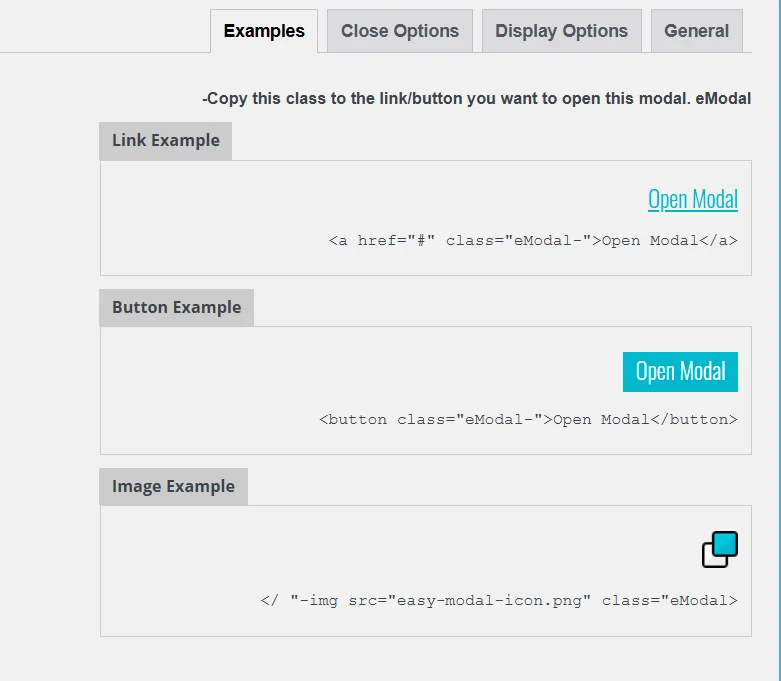
Task: Click the closing </a> tag in link code
Action: [x=718, y=241]
